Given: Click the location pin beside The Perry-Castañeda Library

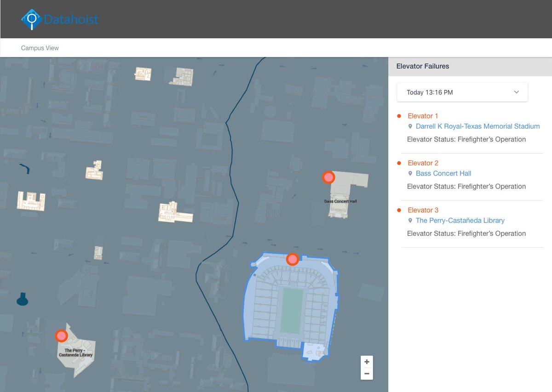Looking at the screenshot, I should (x=410, y=221).
